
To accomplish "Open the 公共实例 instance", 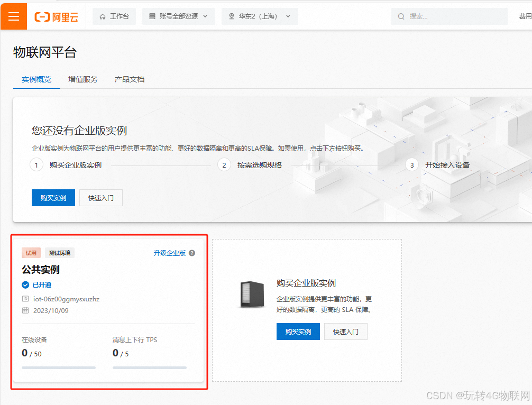I will coord(41,270).
